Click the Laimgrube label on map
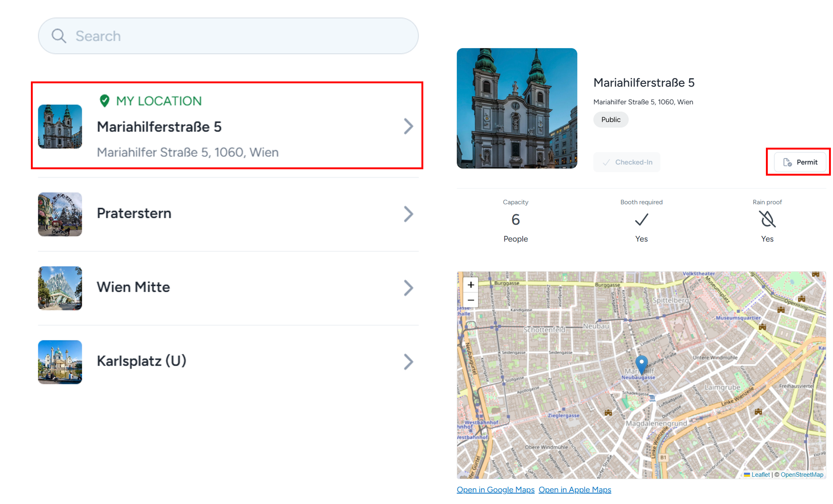Image resolution: width=833 pixels, height=504 pixels. click(x=723, y=387)
